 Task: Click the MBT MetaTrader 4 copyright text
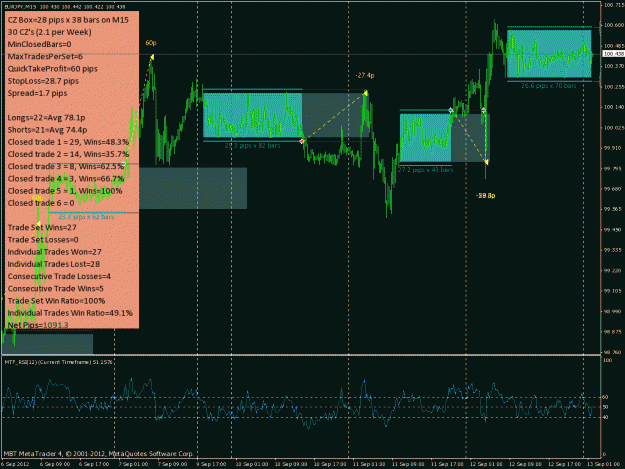[98, 454]
